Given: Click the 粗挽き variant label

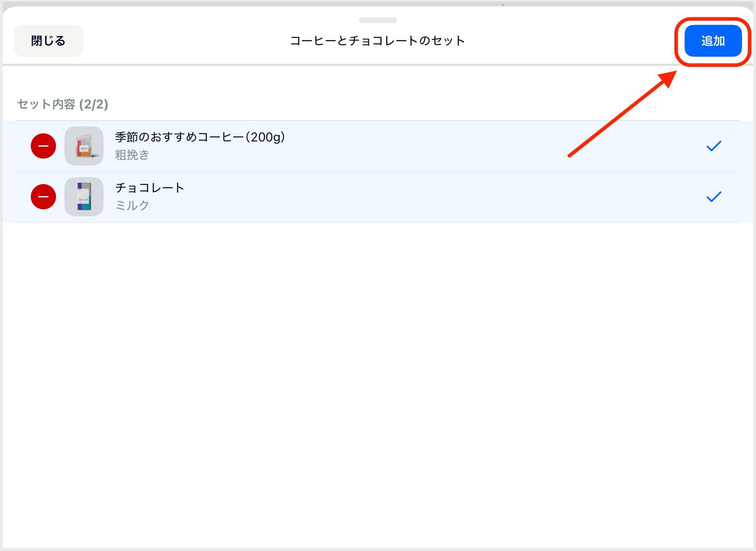Looking at the screenshot, I should [x=132, y=155].
